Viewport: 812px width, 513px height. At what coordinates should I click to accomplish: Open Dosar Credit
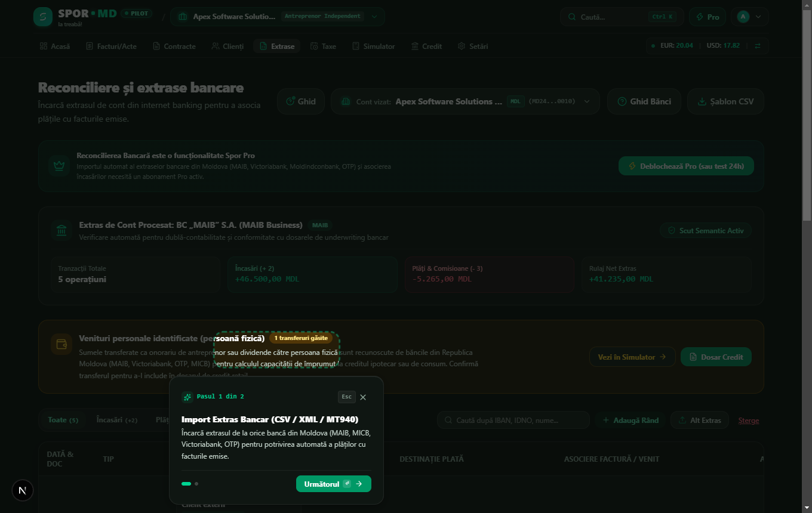pos(716,357)
